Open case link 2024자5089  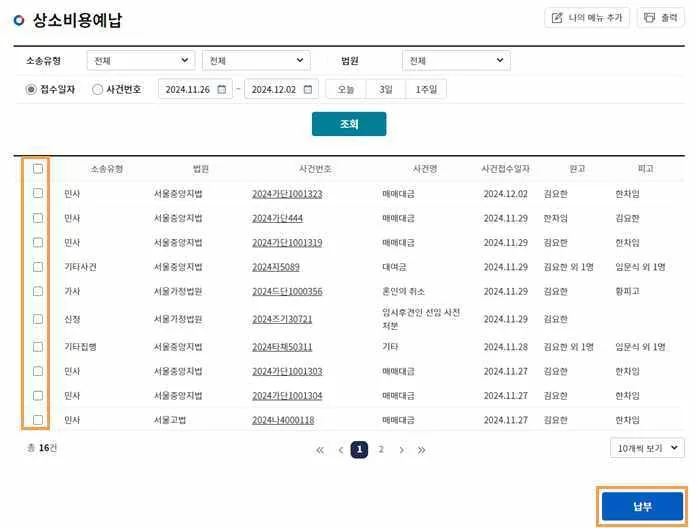click(276, 267)
